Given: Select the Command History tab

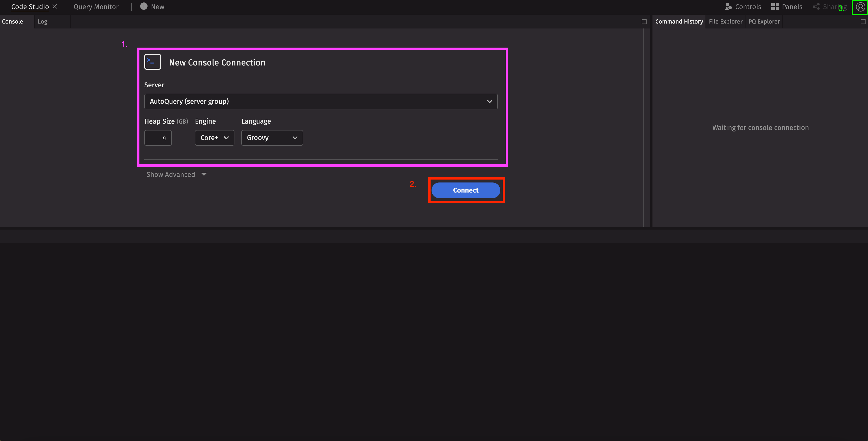Looking at the screenshot, I should pos(679,22).
